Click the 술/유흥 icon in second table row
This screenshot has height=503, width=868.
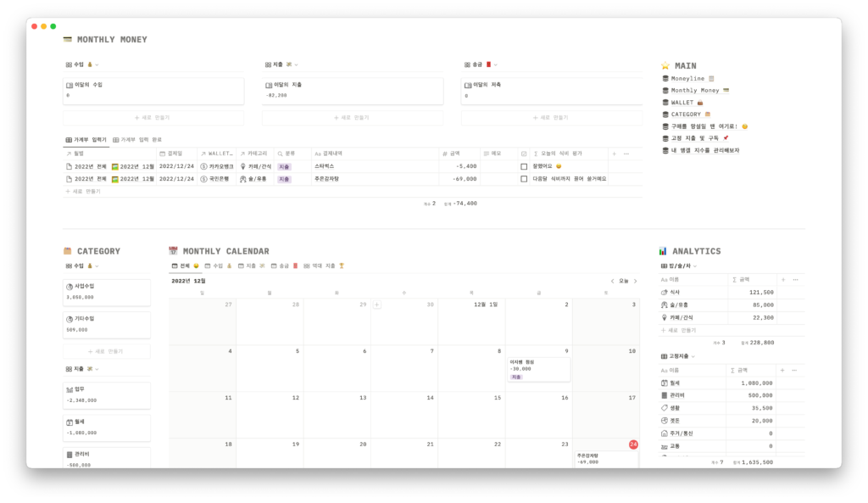[243, 179]
